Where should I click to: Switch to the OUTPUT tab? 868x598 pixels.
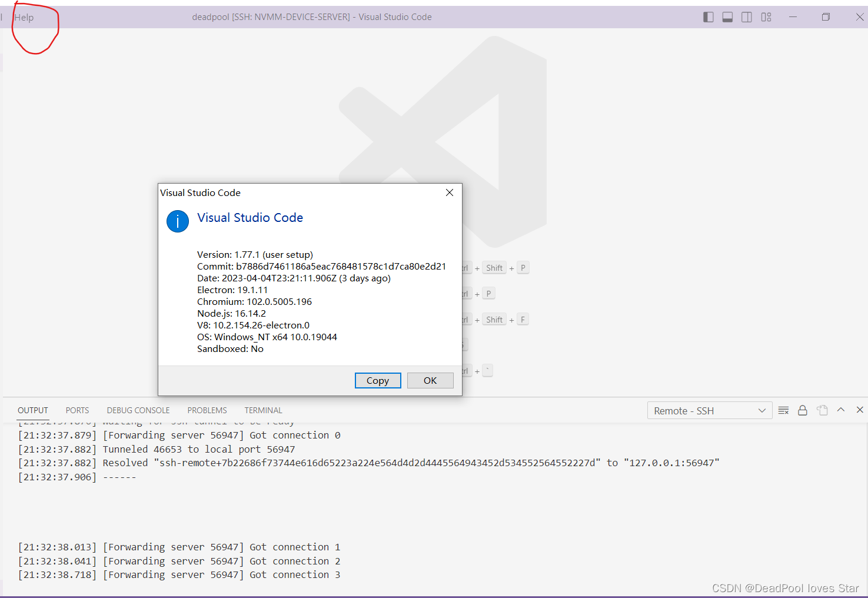pyautogui.click(x=33, y=410)
